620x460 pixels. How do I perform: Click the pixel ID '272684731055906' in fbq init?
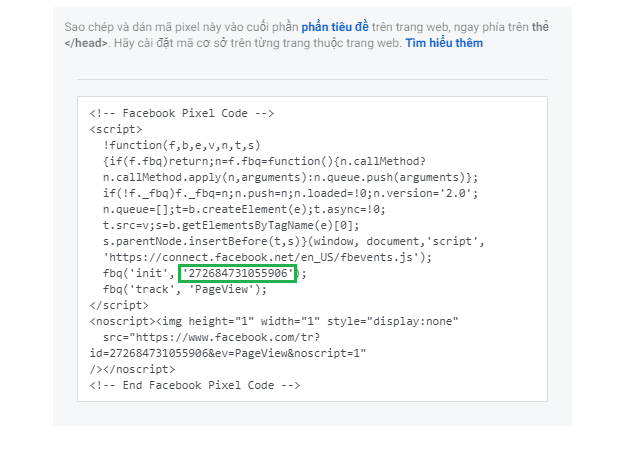click(x=238, y=273)
